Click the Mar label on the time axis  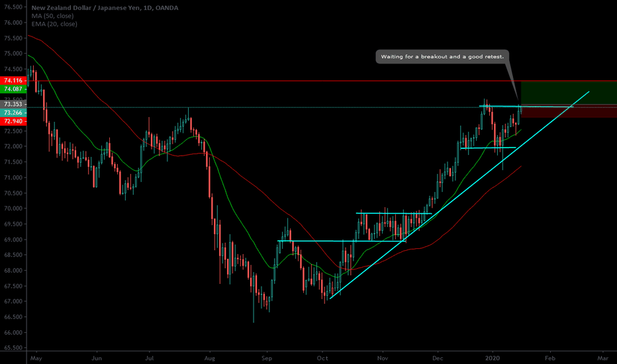click(x=602, y=357)
